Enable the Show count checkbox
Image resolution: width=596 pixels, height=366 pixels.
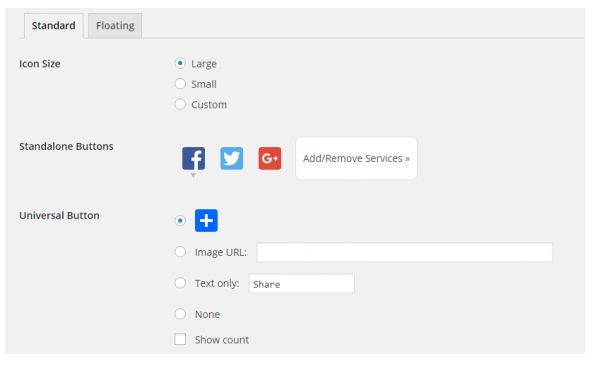coord(180,339)
